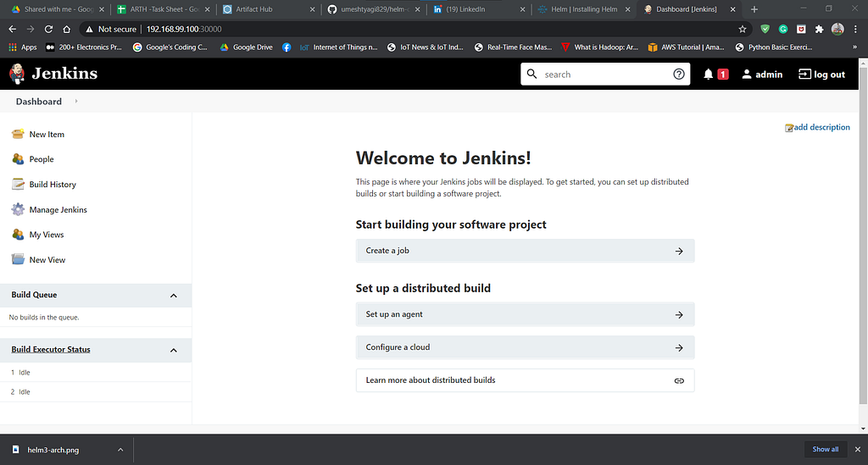The height and width of the screenshot is (465, 868).
Task: Open the People page icon
Action: pos(18,159)
